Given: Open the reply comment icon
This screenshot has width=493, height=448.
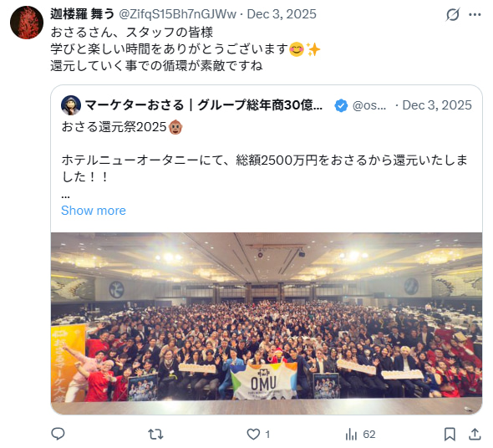Looking at the screenshot, I should pyautogui.click(x=58, y=434).
